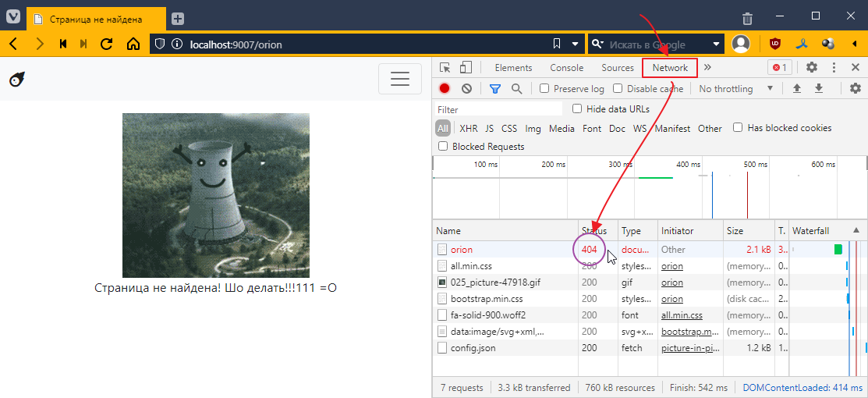
Task: Open search in Network panel
Action: click(516, 89)
